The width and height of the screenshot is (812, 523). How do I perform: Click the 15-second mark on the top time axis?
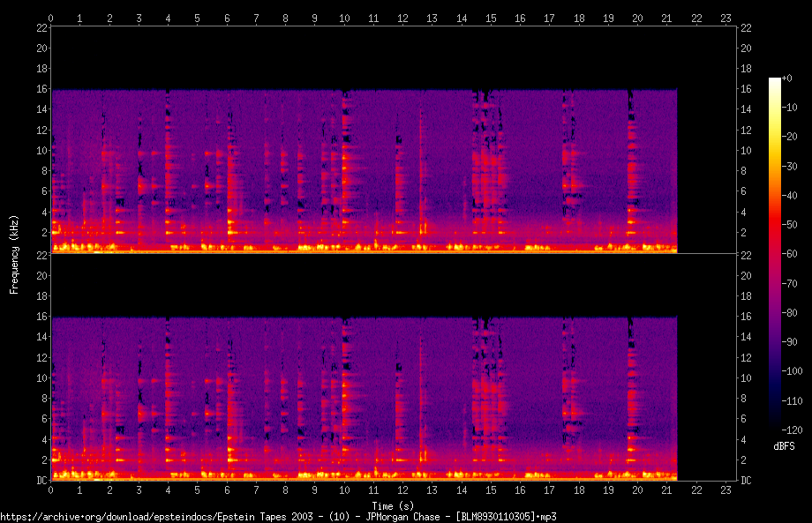point(491,18)
